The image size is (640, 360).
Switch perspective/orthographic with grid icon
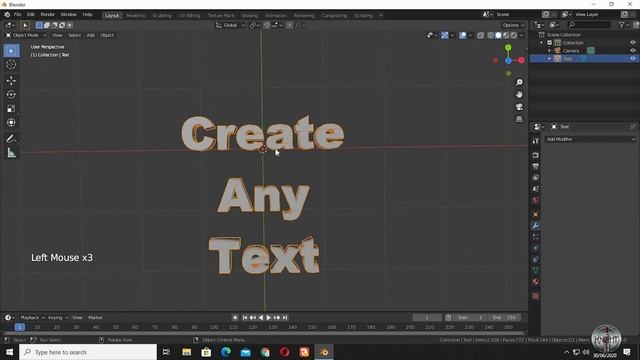point(519,119)
